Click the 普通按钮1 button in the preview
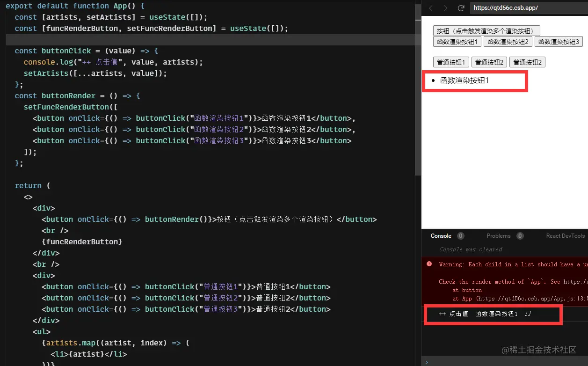This screenshot has height=366, width=588. 451,62
